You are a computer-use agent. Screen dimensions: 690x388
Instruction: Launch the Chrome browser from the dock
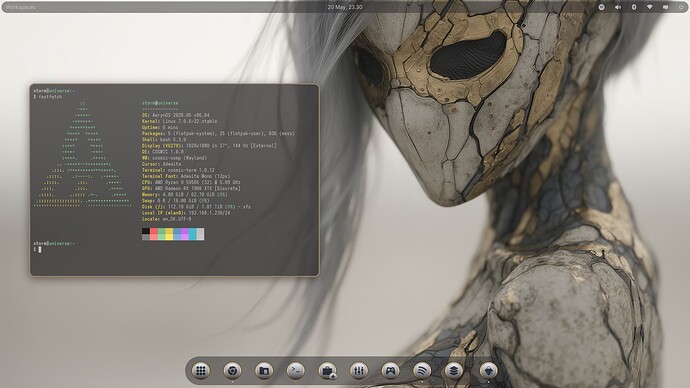pyautogui.click(x=232, y=371)
